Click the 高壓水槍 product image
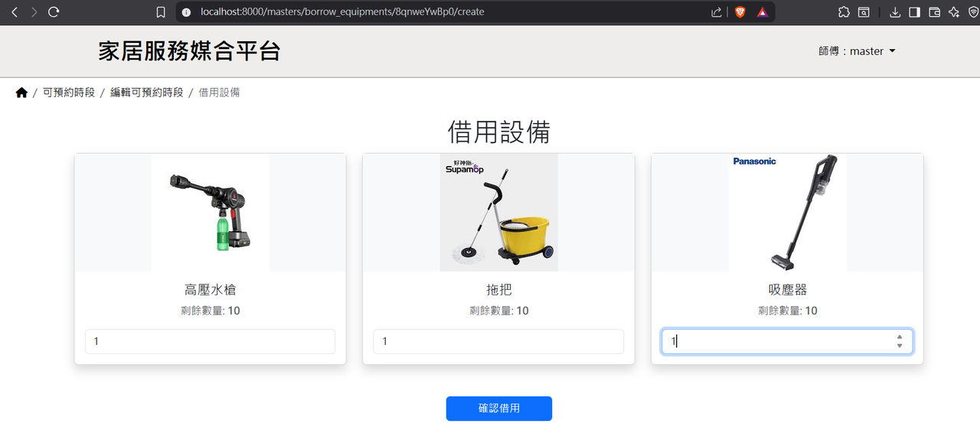980x446 pixels. [211, 213]
